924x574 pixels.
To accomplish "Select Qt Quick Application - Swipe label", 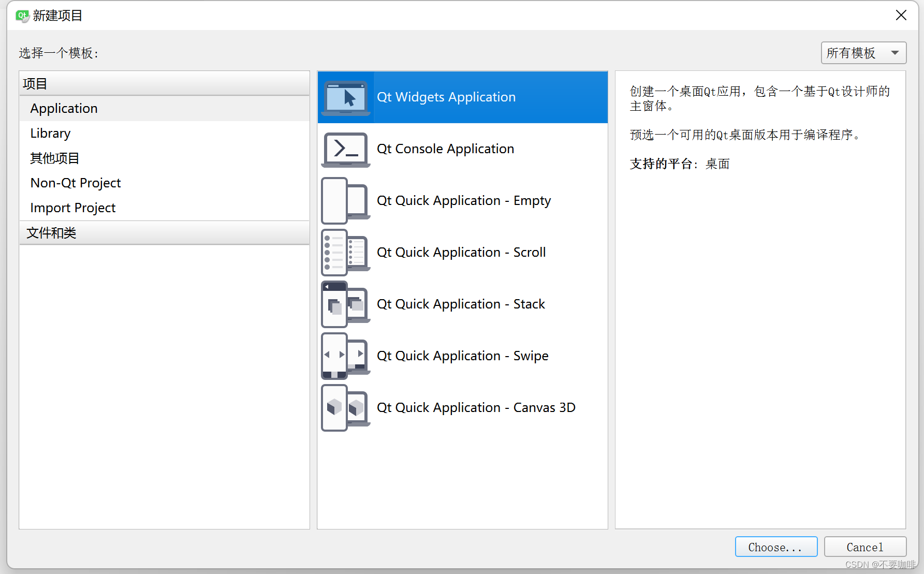I will tap(463, 356).
